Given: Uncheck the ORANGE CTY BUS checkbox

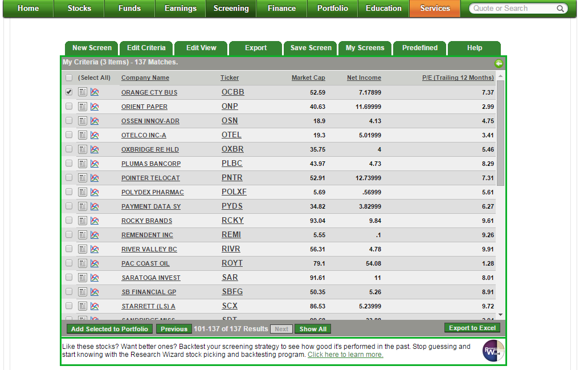Looking at the screenshot, I should point(68,92).
